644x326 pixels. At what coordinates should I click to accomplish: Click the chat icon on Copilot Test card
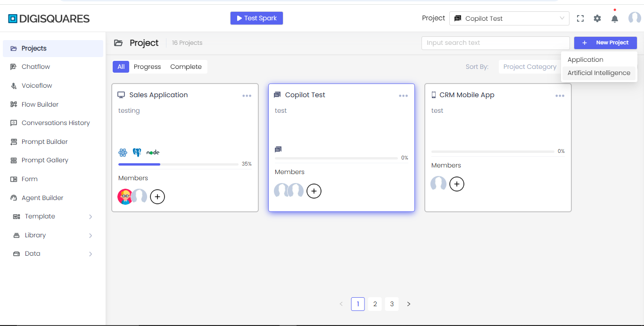[x=278, y=150]
